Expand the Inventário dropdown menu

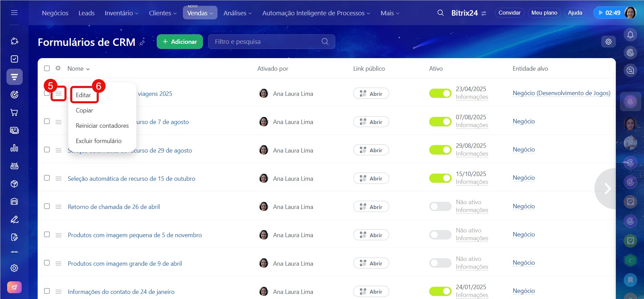click(x=121, y=13)
